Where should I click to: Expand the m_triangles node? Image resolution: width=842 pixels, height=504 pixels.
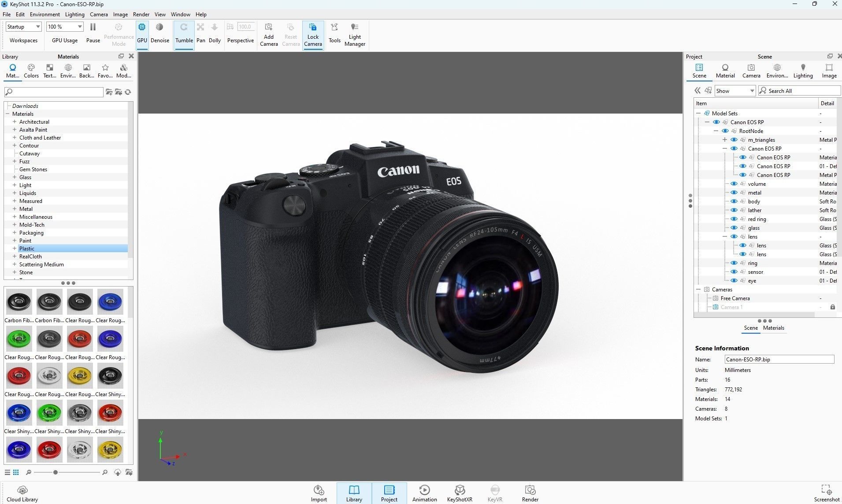pos(725,140)
